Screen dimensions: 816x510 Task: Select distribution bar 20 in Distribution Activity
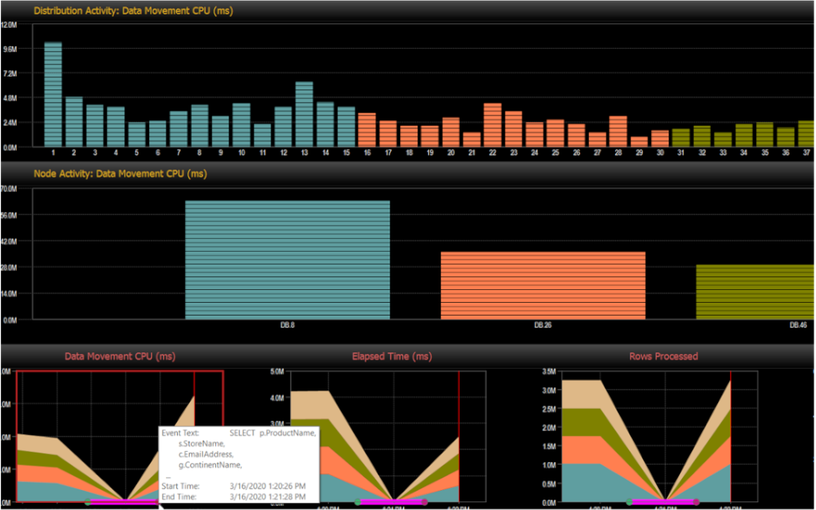click(451, 132)
